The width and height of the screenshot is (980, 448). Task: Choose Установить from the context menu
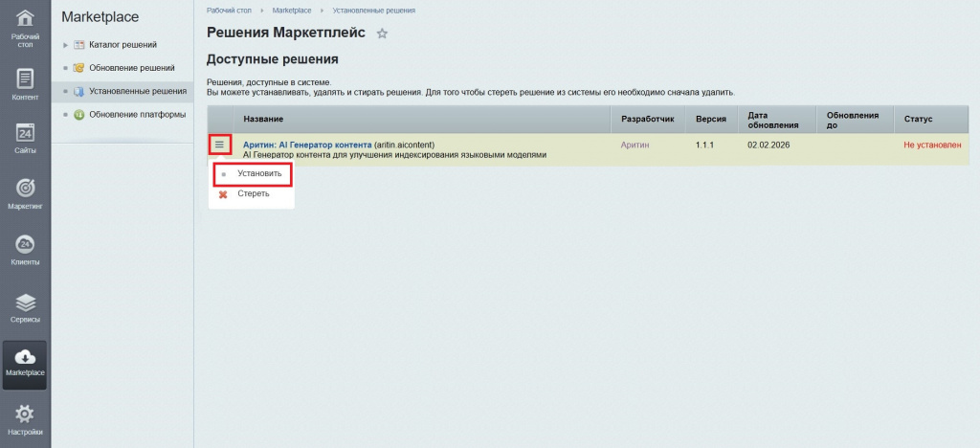[x=259, y=174]
